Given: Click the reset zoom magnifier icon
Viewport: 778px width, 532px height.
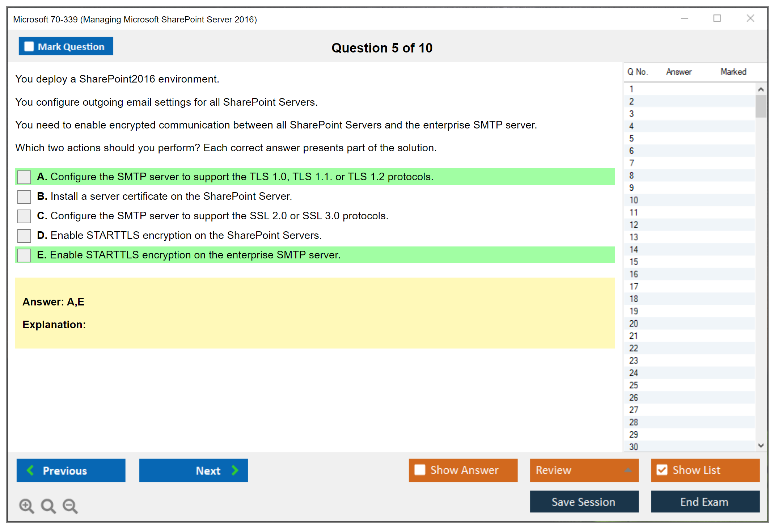Looking at the screenshot, I should [x=48, y=506].
